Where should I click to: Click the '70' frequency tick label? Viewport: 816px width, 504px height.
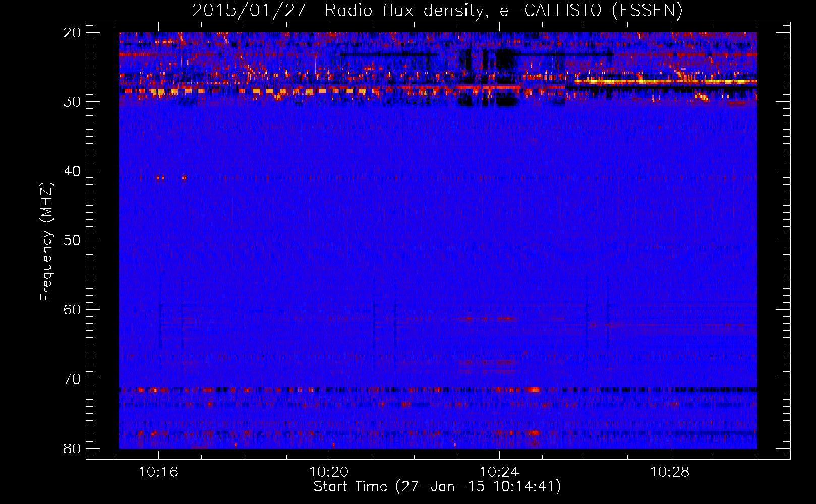[x=72, y=379]
